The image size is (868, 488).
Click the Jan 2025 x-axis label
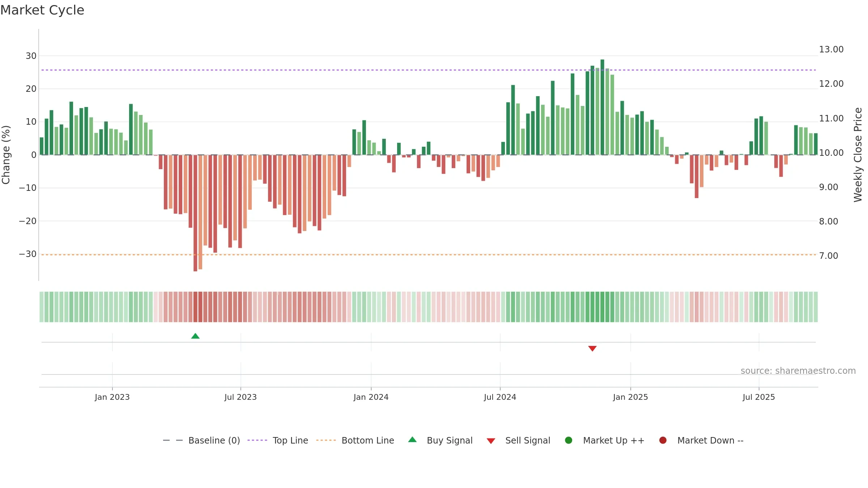point(630,397)
